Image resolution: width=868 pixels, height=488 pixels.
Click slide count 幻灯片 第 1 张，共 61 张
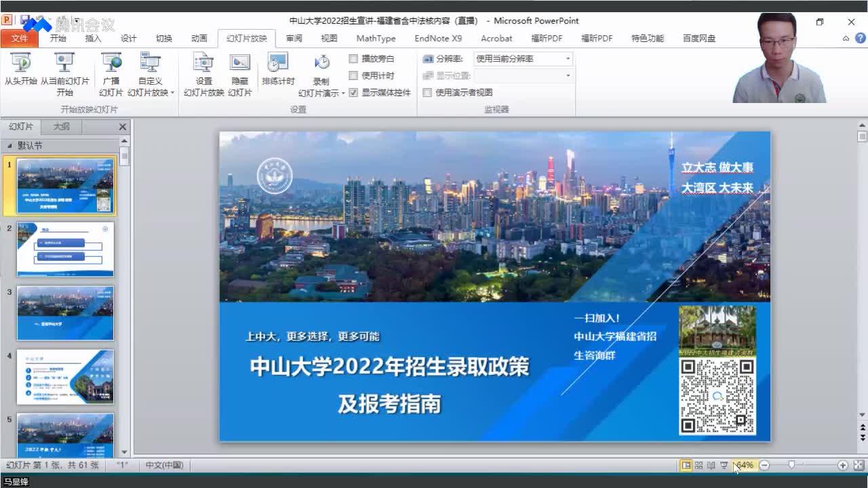(x=52, y=466)
